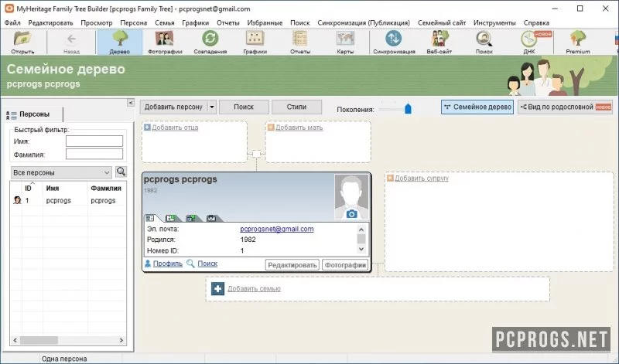This screenshot has height=364, width=619.
Task: Select the Персоны panel tab
Action: [32, 114]
